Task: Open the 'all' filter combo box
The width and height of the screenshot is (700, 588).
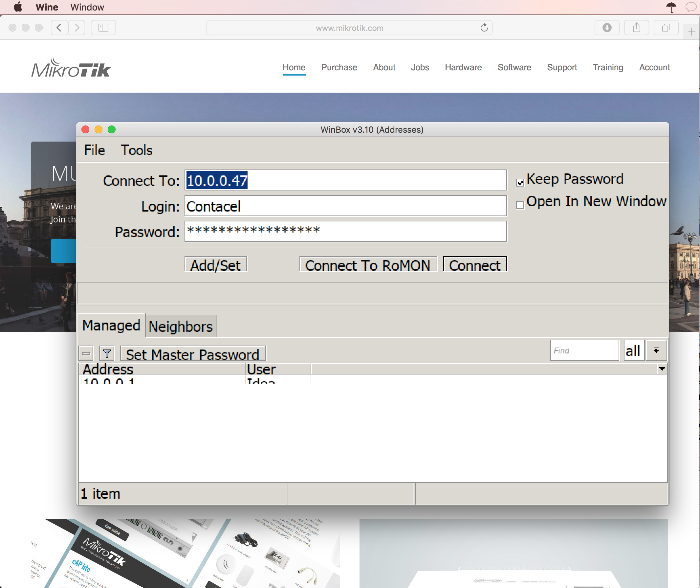Action: click(633, 351)
